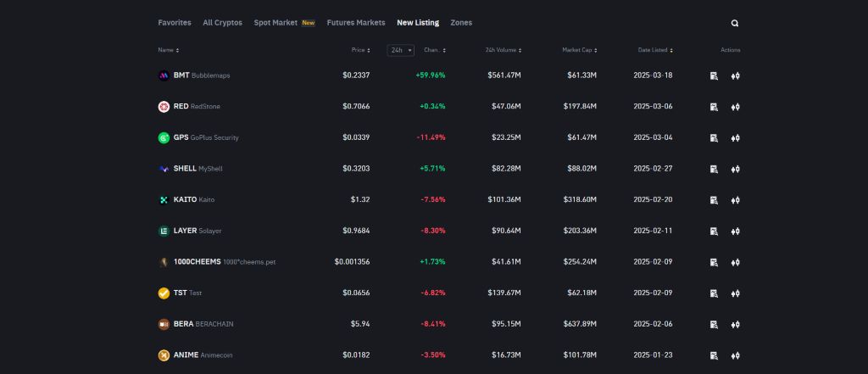
Task: Open the LAYER Solayer coin link
Action: pyautogui.click(x=197, y=231)
